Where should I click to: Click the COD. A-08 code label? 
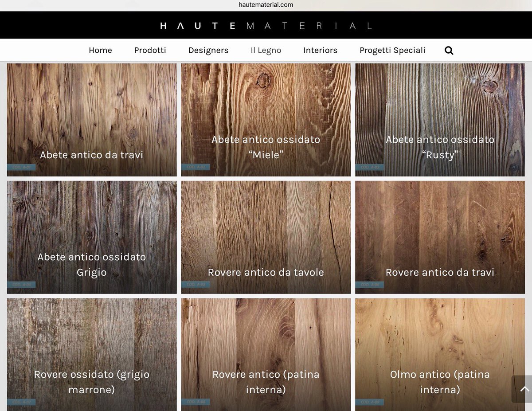[196, 402]
